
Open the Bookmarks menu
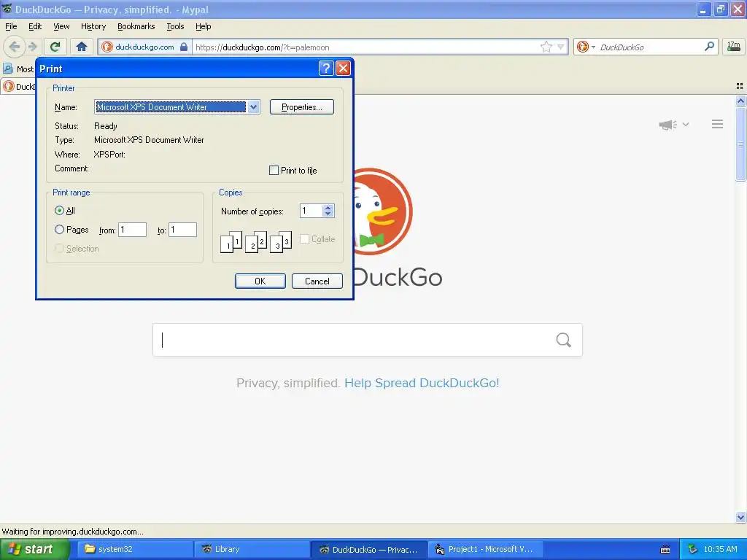point(136,26)
